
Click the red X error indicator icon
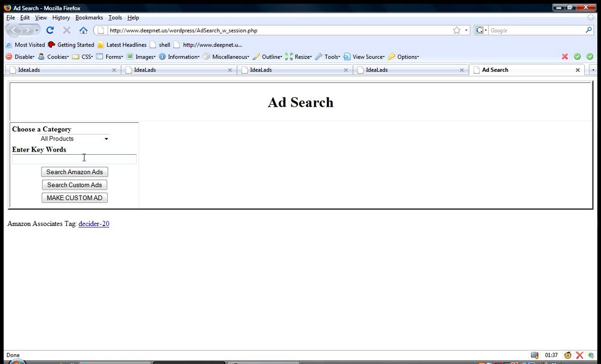tap(565, 57)
